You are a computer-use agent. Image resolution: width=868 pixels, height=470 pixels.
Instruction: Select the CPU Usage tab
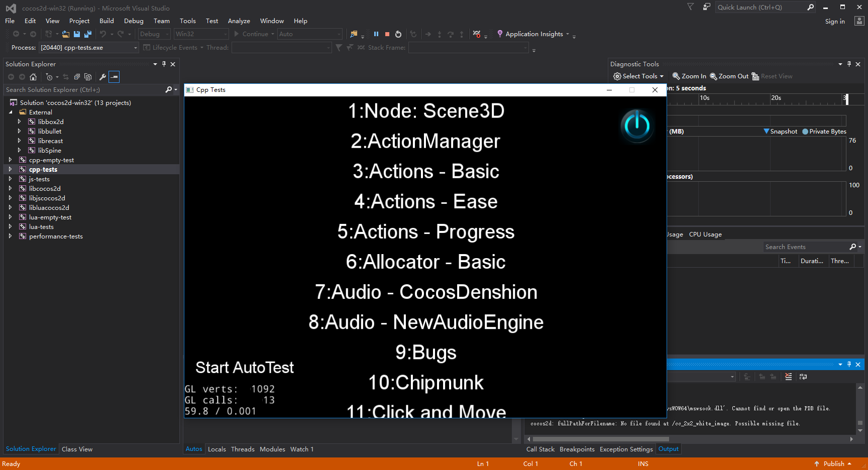705,234
